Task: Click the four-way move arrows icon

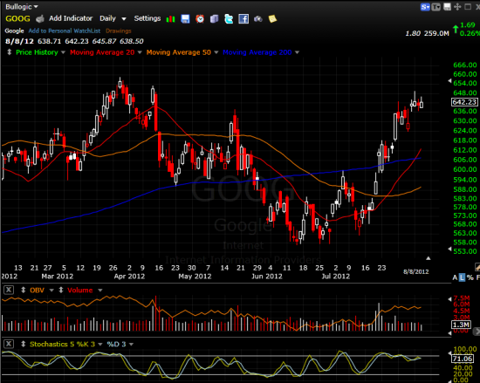Action: 457,7
